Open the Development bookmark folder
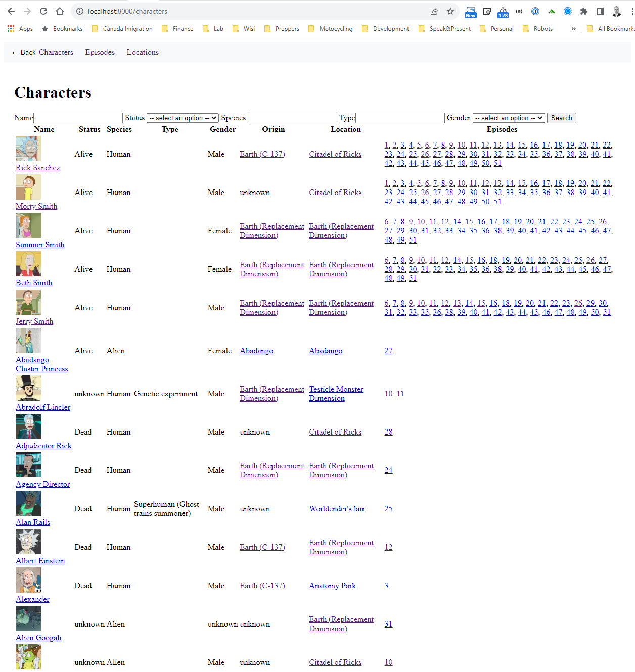 coord(386,29)
